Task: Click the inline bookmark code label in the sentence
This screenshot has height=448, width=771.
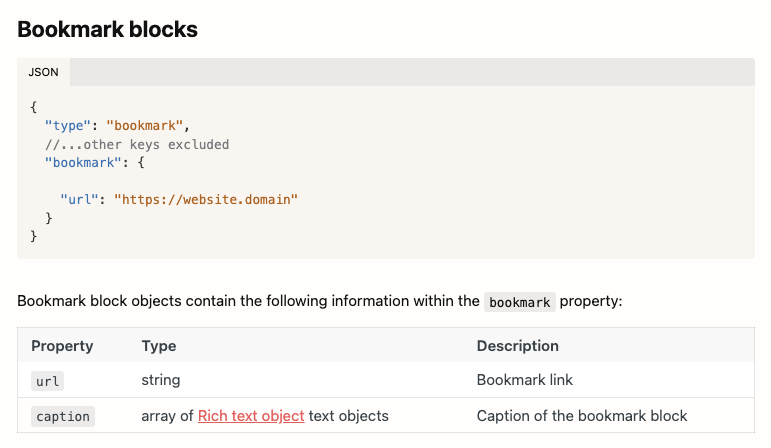Action: [519, 302]
